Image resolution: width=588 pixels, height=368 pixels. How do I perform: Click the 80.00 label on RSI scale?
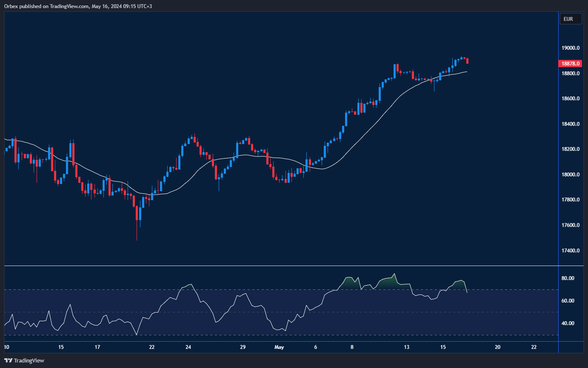(x=568, y=278)
